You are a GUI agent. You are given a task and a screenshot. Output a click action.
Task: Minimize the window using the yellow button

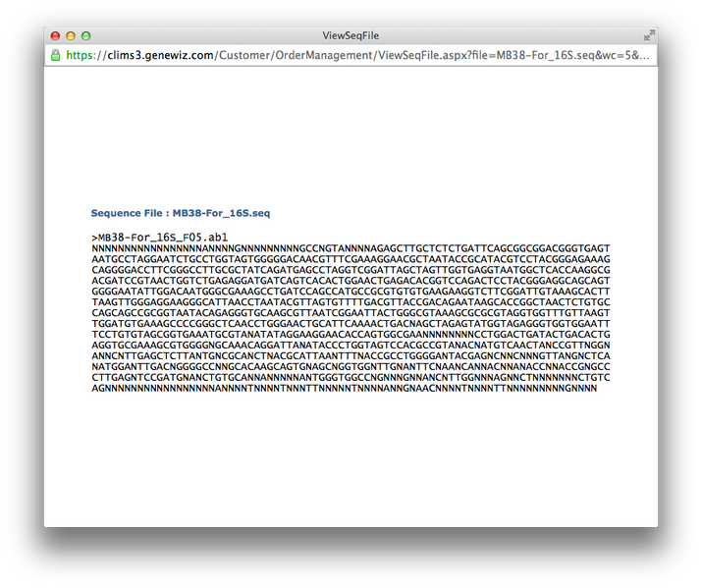71,35
